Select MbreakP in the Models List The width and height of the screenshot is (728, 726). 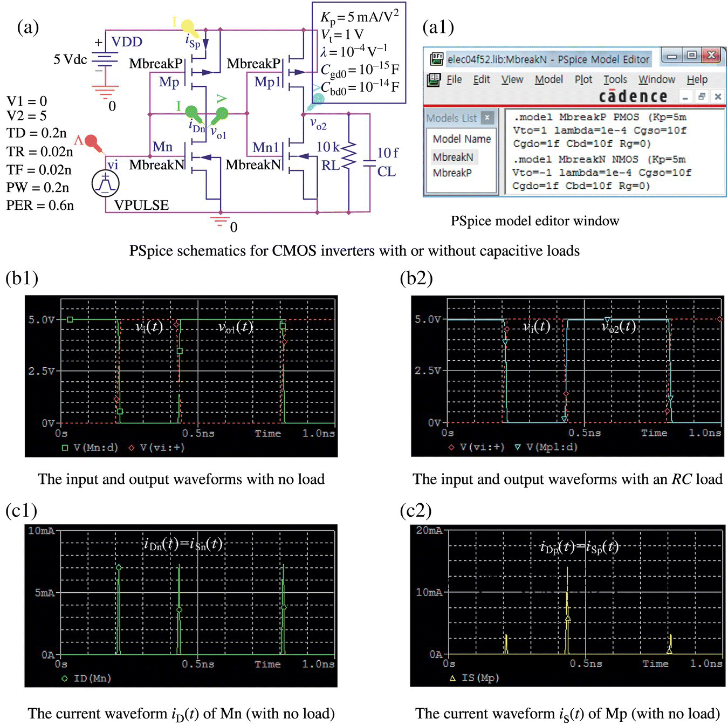[452, 173]
